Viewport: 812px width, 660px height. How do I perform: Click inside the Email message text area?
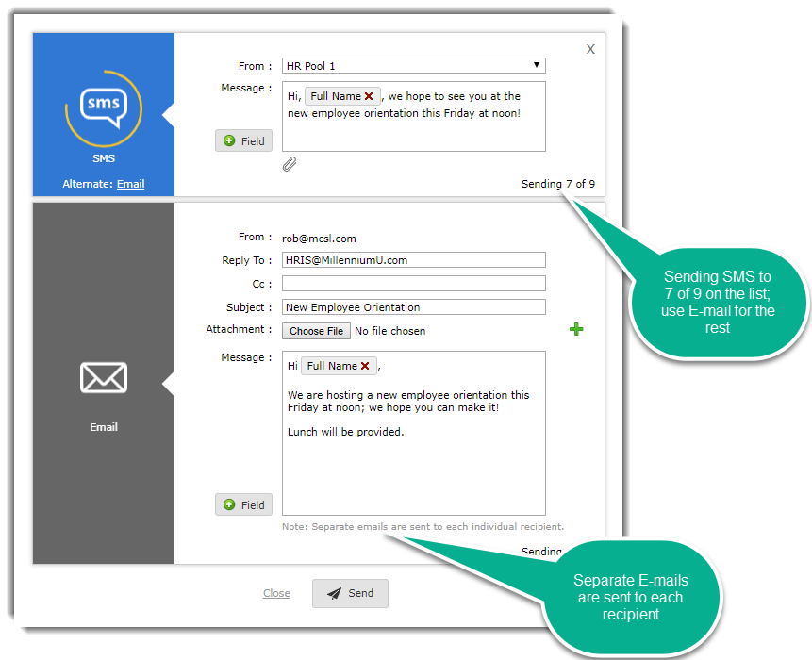(413, 471)
